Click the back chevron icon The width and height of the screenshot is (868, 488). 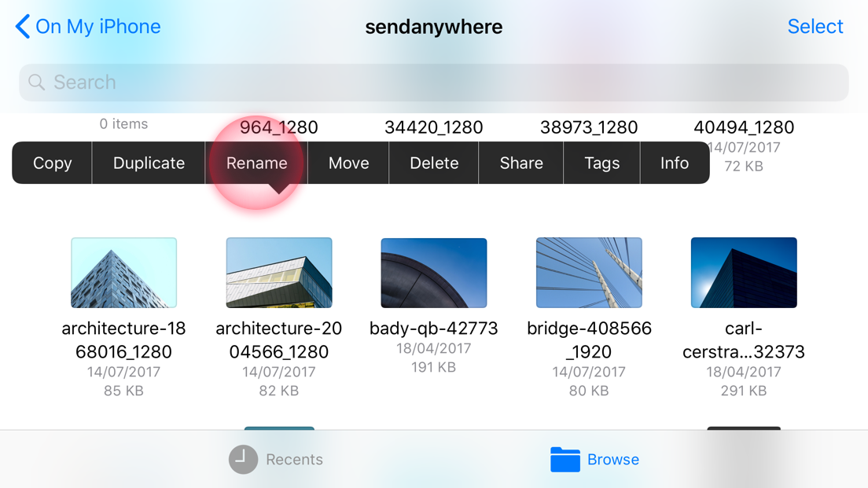coord(22,27)
